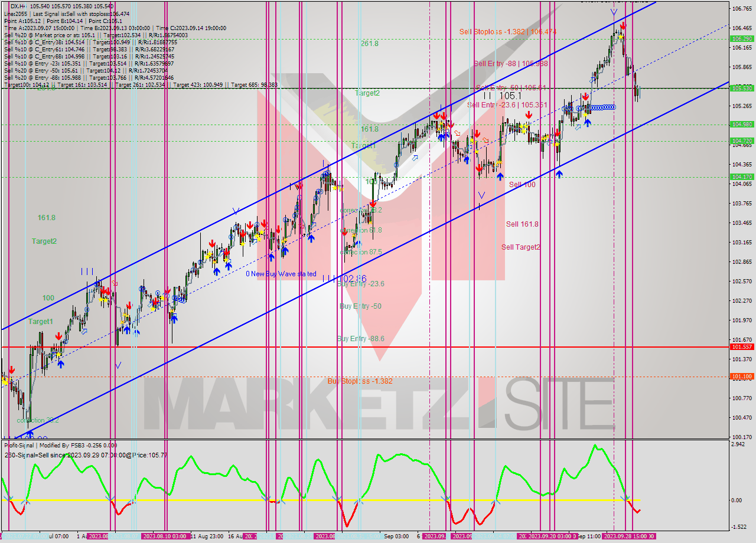Select the 'Buy Entry -23.6' label
The image size is (756, 543).
(360, 284)
